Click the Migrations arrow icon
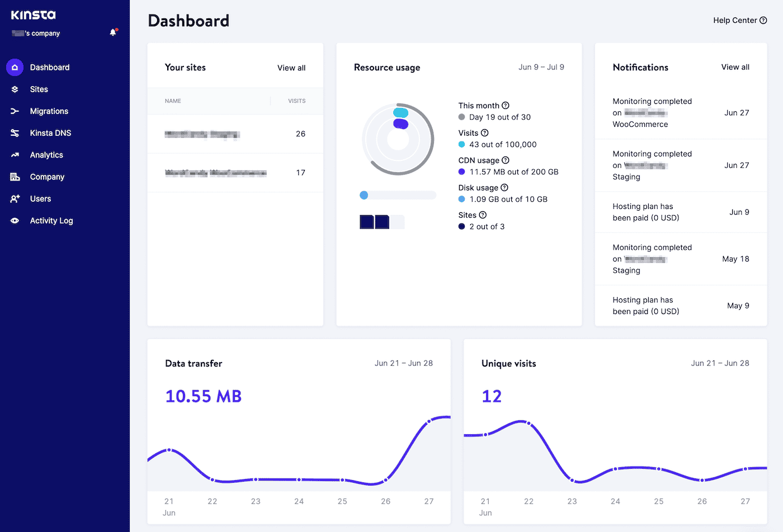 coord(14,111)
